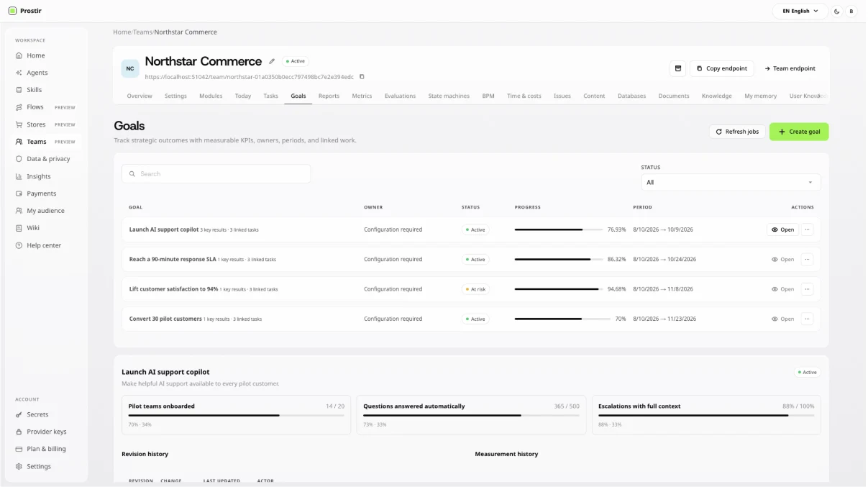Click the Insights chart icon
Image resolution: width=868 pixels, height=487 pixels.
click(19, 176)
